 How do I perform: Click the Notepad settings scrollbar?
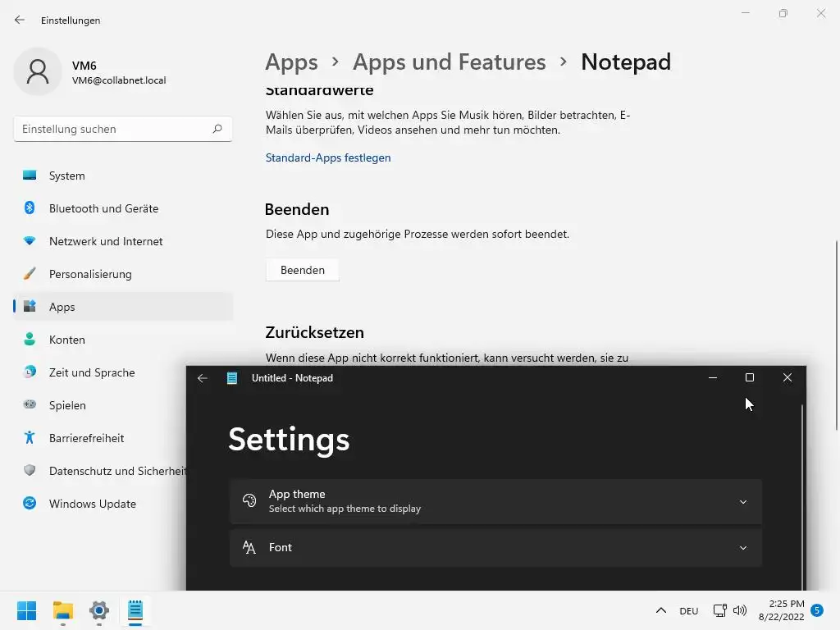click(x=802, y=497)
